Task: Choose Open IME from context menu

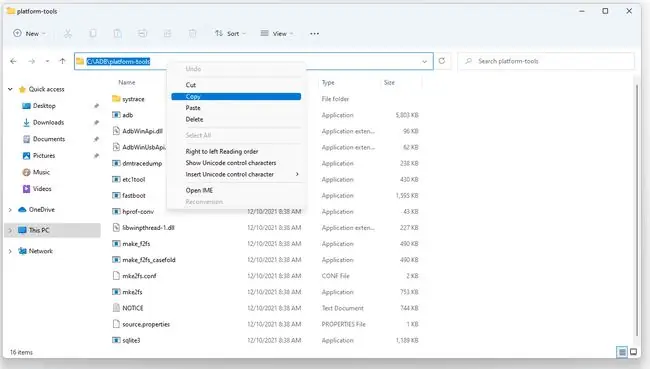Action: pos(236,190)
